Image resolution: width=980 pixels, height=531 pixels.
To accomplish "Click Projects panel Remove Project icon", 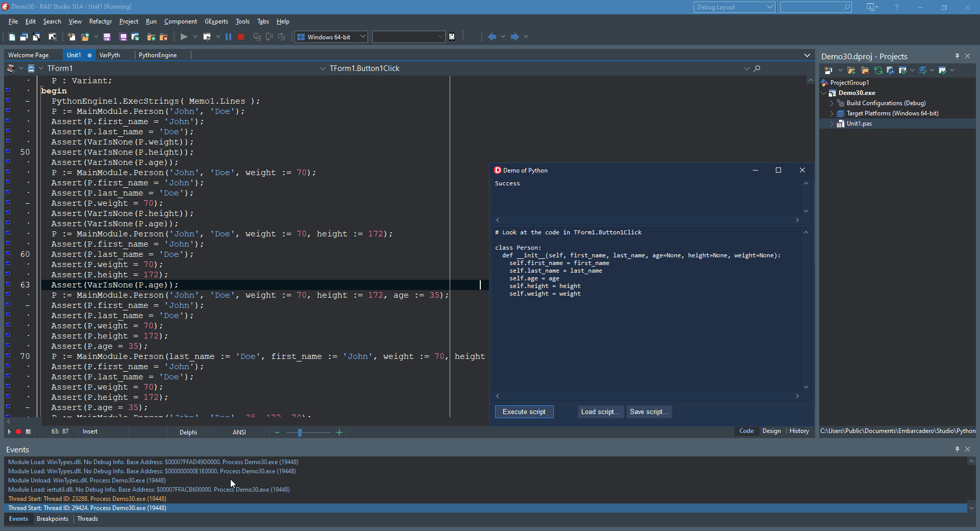I will [865, 70].
